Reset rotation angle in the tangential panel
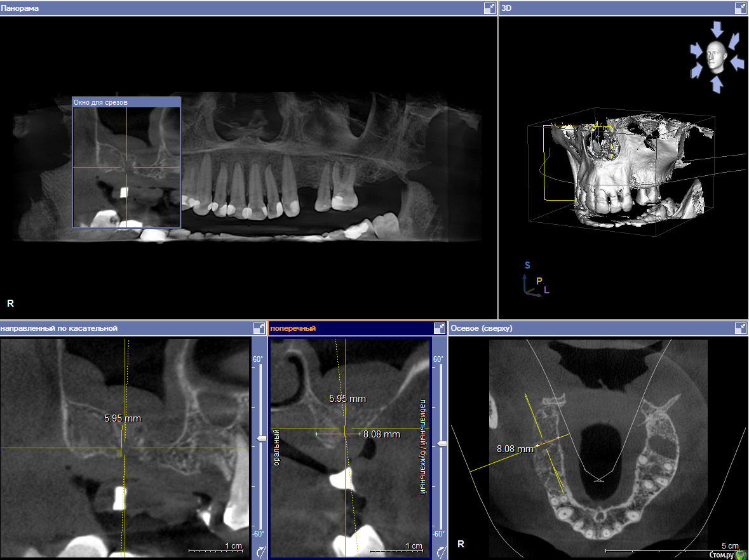Viewport: 749px width, 560px height. 260,552
